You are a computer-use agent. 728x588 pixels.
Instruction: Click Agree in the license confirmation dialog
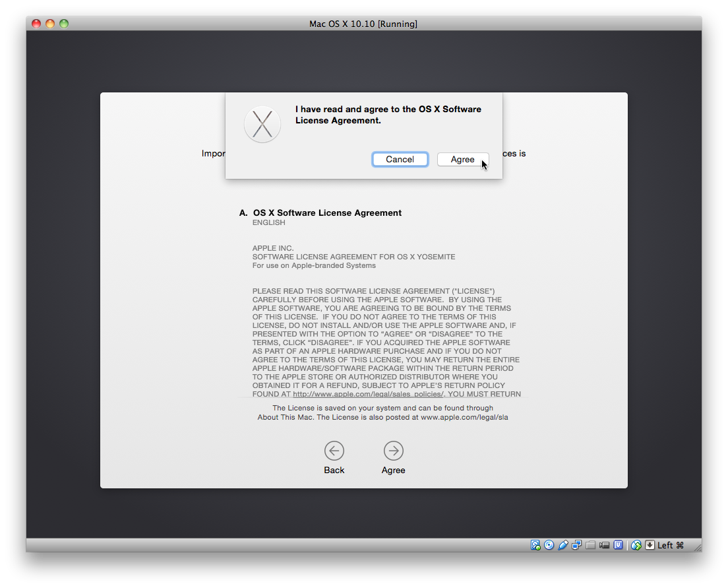pyautogui.click(x=462, y=160)
